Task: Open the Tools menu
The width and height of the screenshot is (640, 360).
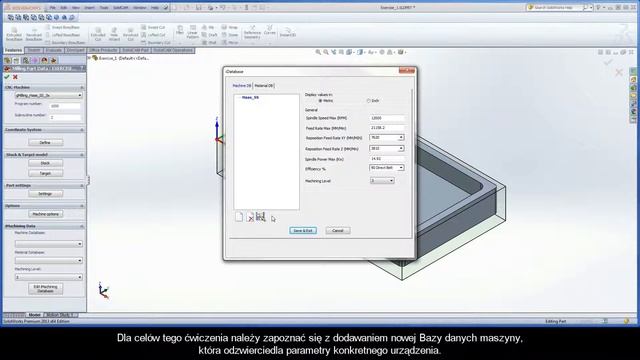Action: 104,8
